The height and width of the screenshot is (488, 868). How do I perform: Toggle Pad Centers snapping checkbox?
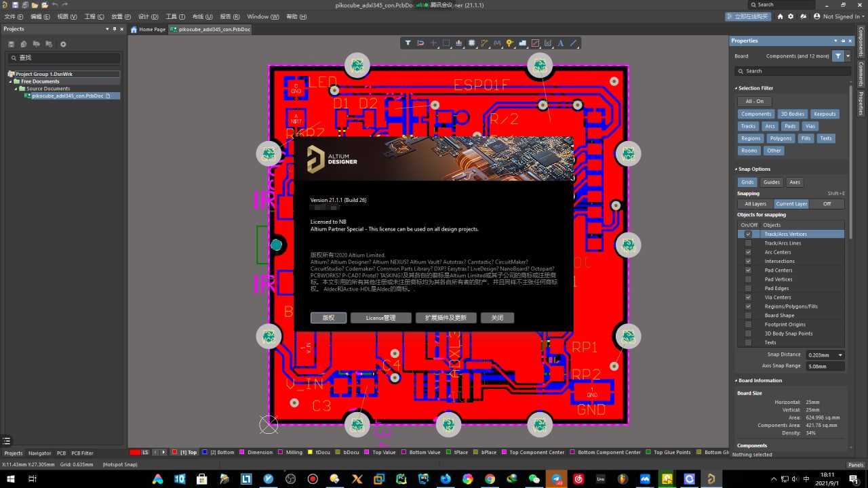click(748, 270)
